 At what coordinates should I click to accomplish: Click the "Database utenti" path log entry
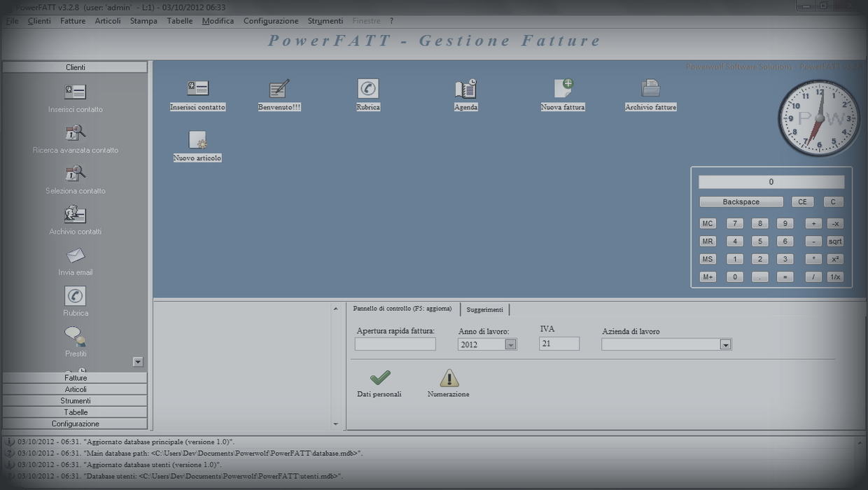[x=180, y=476]
